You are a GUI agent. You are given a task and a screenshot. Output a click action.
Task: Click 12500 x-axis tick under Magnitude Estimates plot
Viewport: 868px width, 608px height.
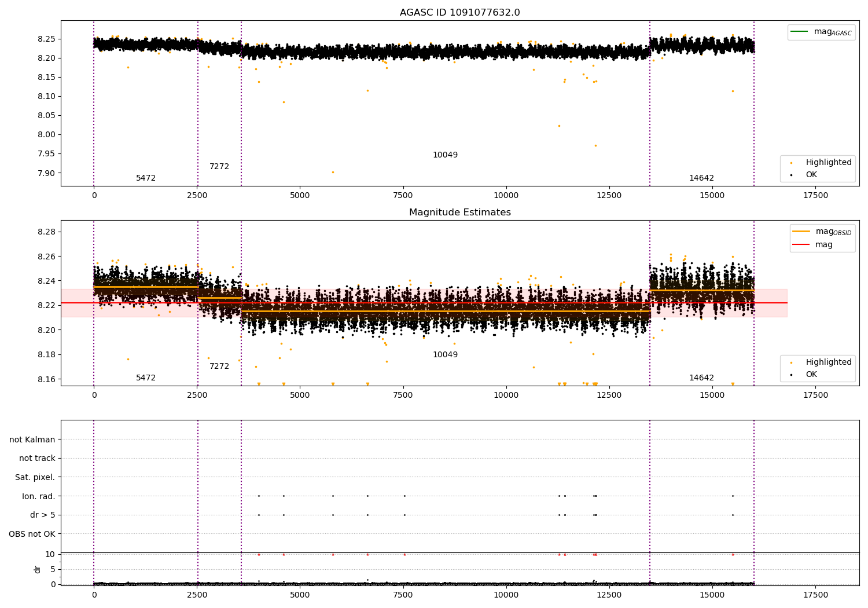[609, 395]
